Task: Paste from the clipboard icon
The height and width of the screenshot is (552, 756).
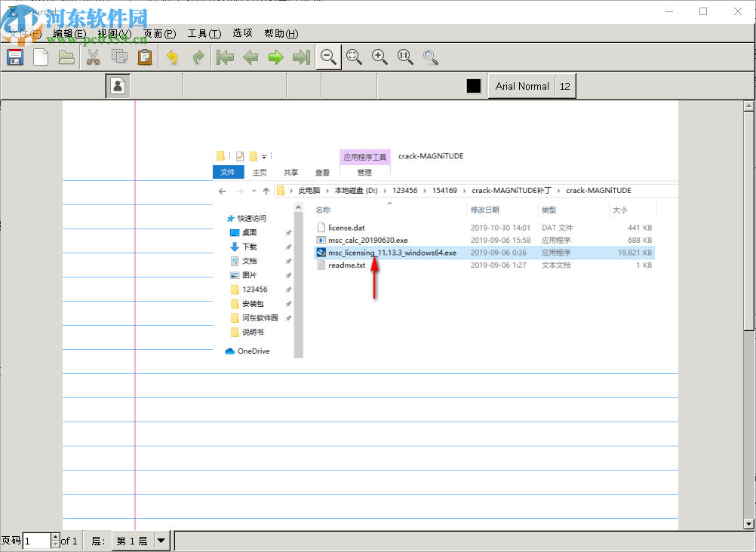Action: pyautogui.click(x=145, y=57)
